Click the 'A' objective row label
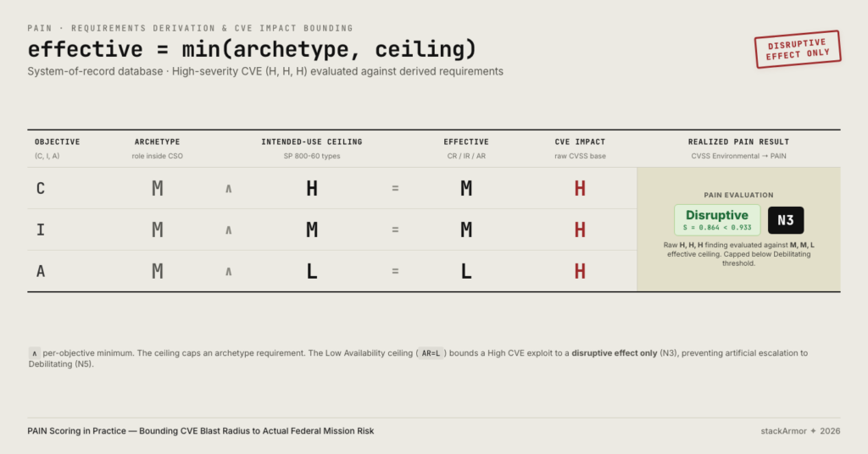The height and width of the screenshot is (454, 868). click(41, 272)
